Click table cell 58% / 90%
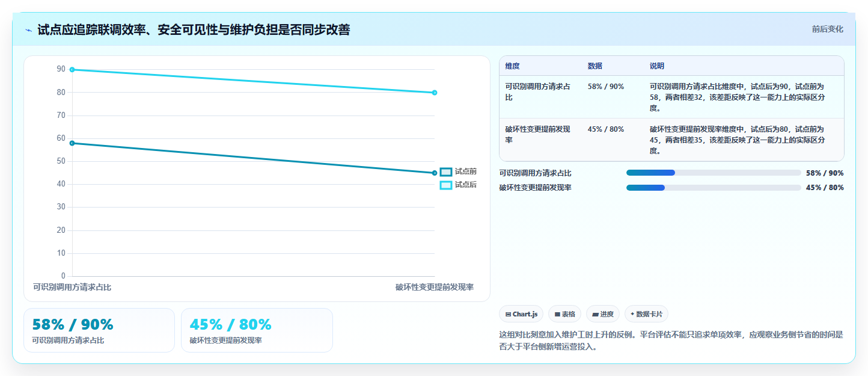Viewport: 868px width, 376px height. coord(606,87)
